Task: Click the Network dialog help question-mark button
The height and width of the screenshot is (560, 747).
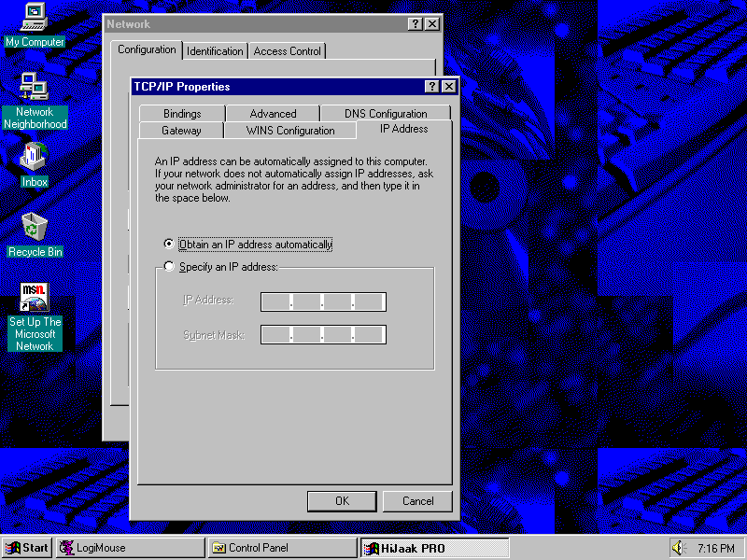Action: (x=416, y=24)
